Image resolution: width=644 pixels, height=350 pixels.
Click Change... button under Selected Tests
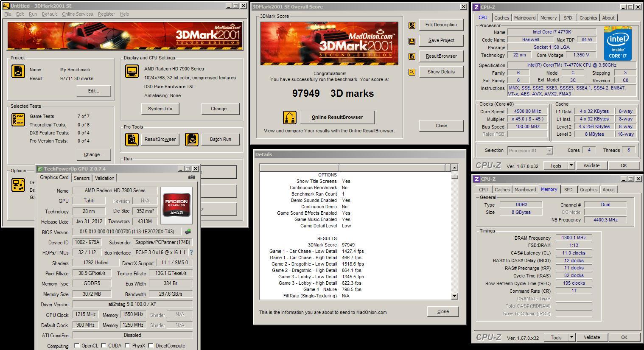tap(94, 154)
